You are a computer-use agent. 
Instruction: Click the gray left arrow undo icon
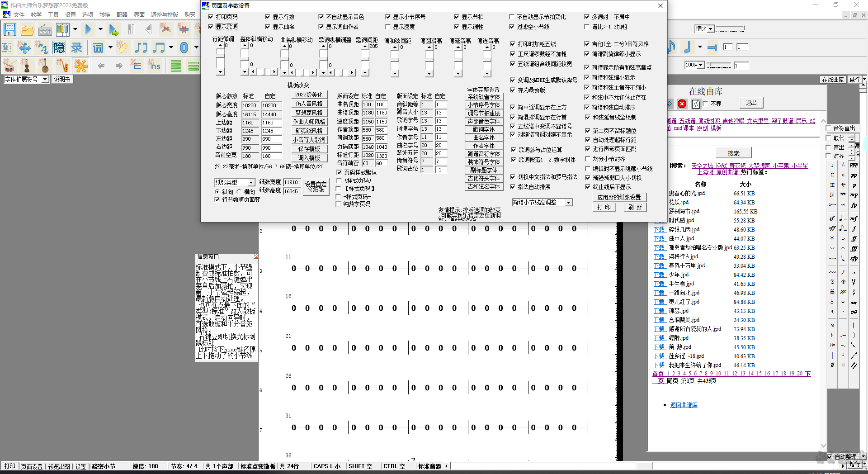tap(101, 66)
